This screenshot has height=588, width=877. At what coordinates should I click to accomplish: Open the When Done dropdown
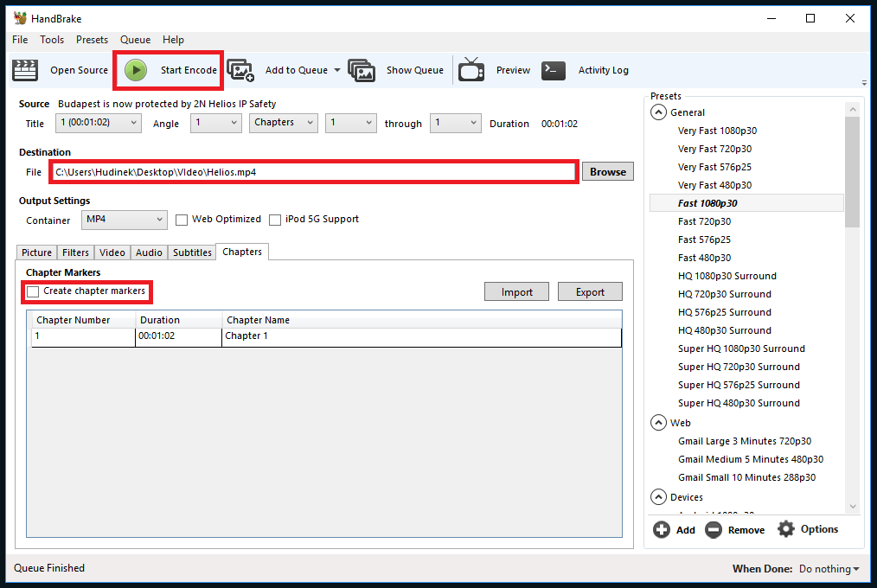(x=829, y=569)
